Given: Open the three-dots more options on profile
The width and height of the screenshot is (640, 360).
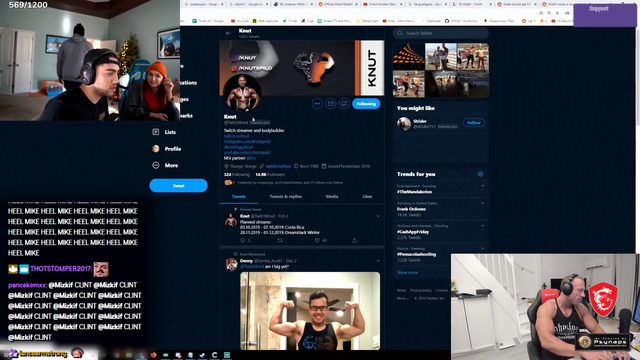Looking at the screenshot, I should 317,104.
